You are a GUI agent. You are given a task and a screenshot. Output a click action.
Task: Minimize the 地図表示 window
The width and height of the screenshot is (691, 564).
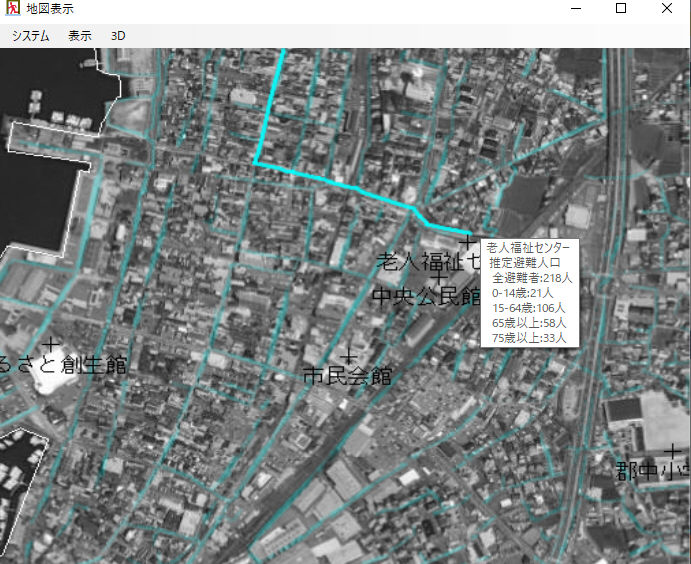pyautogui.click(x=575, y=9)
